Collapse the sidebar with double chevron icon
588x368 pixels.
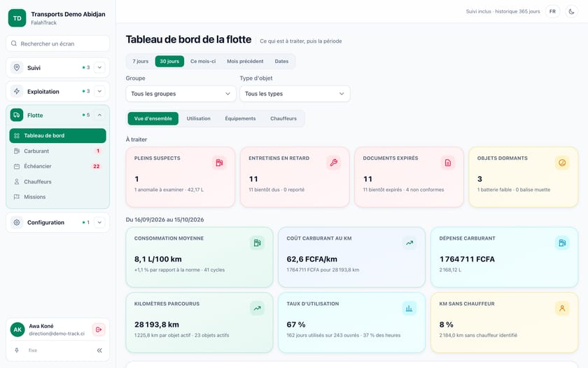point(99,350)
